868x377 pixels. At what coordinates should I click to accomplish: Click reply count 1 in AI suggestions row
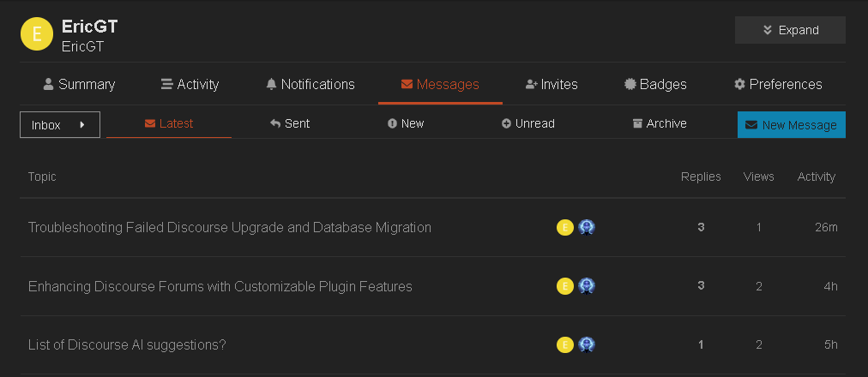pos(701,345)
